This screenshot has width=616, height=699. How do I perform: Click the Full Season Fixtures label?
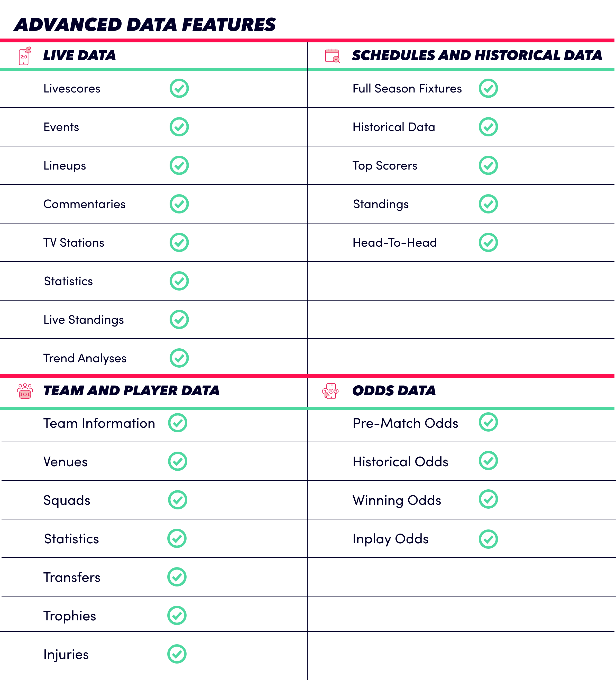407,89
